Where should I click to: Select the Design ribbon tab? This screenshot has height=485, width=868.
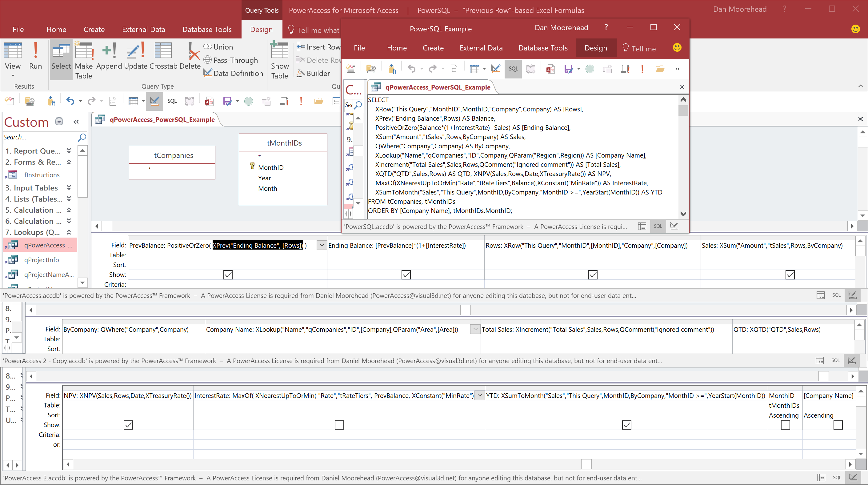point(261,29)
